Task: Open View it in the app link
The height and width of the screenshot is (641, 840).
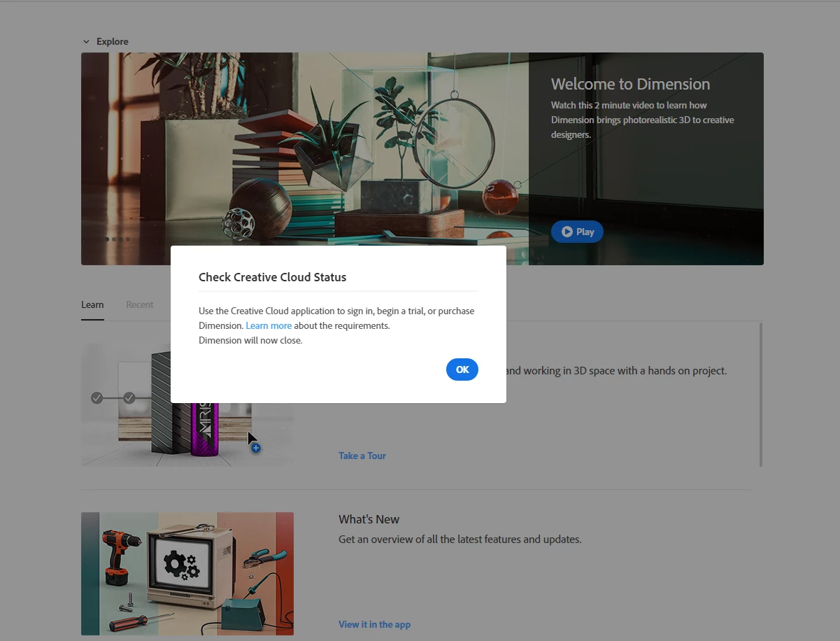Action: tap(374, 624)
